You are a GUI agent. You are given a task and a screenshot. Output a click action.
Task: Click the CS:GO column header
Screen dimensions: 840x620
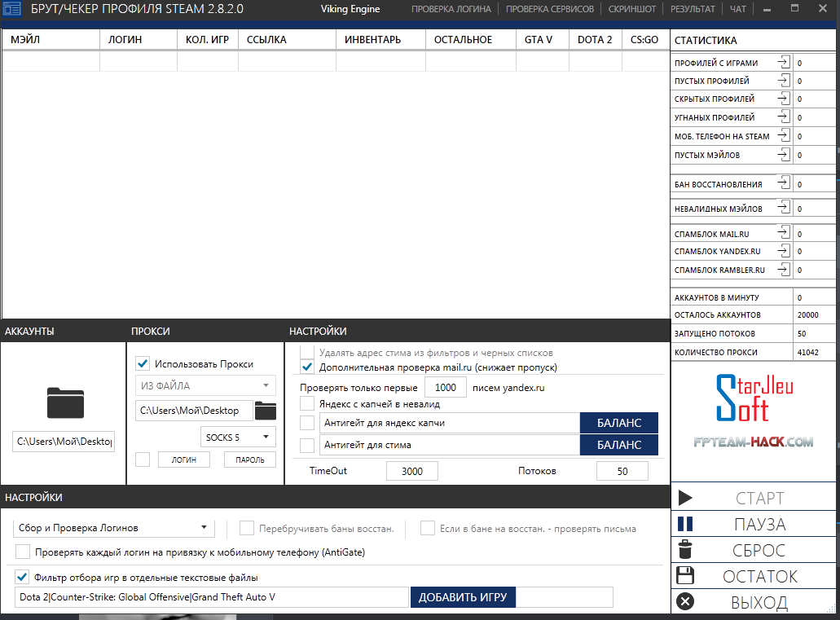[x=645, y=40]
